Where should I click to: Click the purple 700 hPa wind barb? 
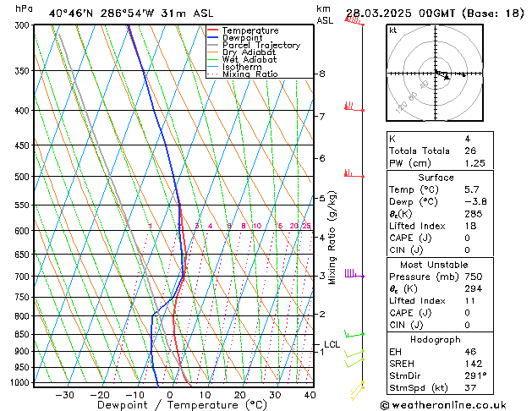click(x=354, y=273)
